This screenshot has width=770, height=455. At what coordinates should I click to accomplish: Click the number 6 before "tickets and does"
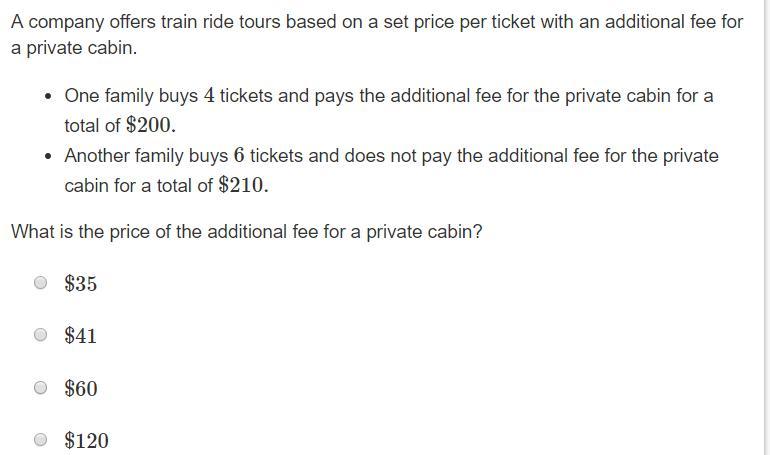point(239,156)
